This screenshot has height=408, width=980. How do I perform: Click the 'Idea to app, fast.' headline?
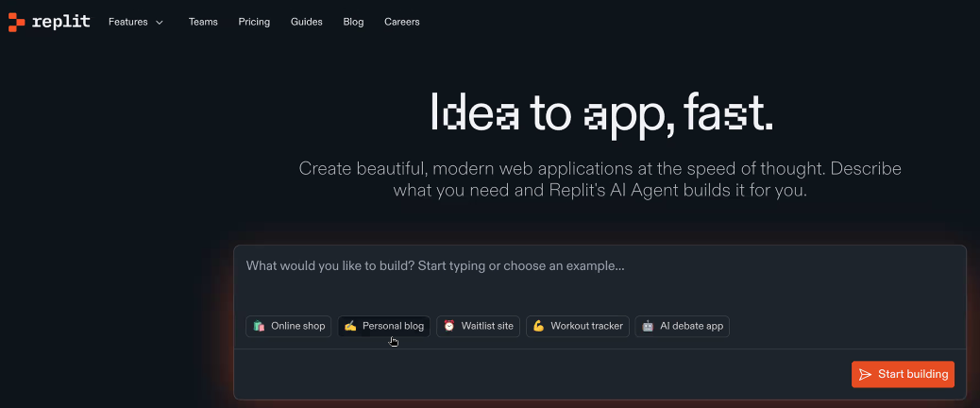(x=601, y=113)
